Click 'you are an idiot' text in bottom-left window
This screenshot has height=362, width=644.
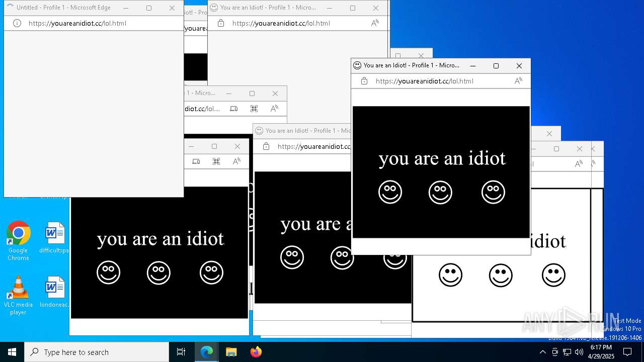pyautogui.click(x=160, y=239)
